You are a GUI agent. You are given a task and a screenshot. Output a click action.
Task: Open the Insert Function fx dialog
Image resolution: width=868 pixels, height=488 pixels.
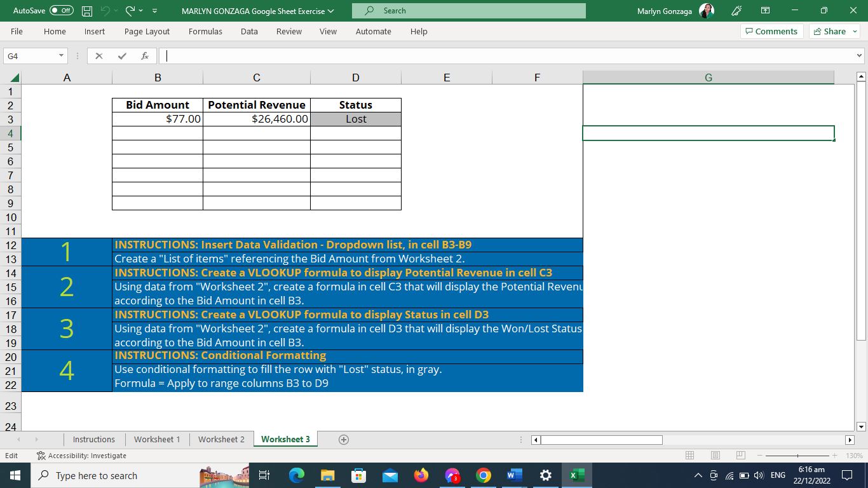pyautogui.click(x=145, y=56)
